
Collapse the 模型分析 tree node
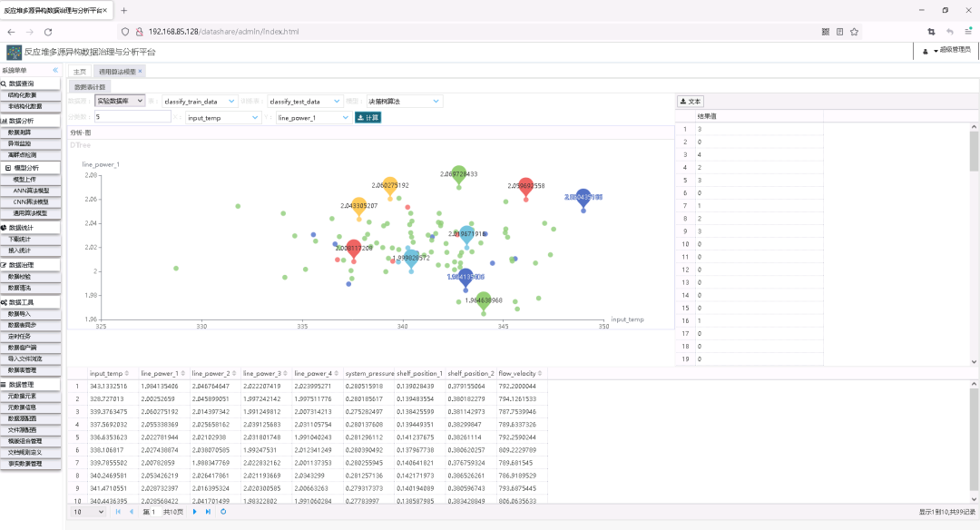[x=8, y=168]
